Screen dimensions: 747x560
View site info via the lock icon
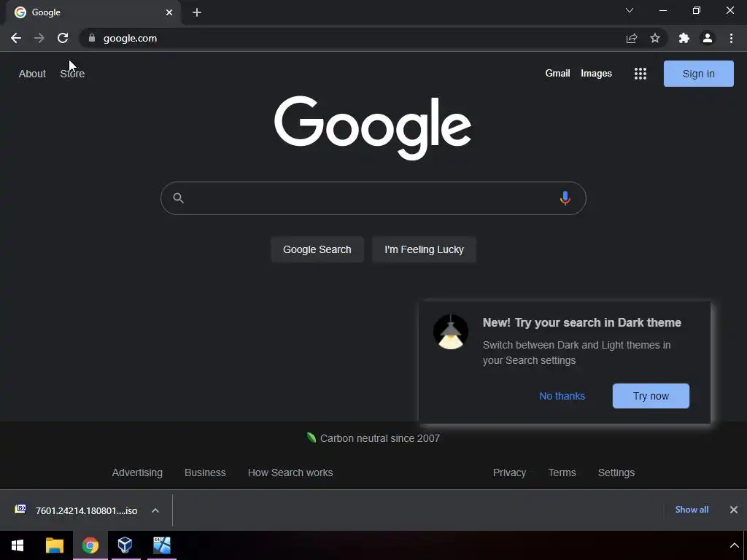point(92,38)
